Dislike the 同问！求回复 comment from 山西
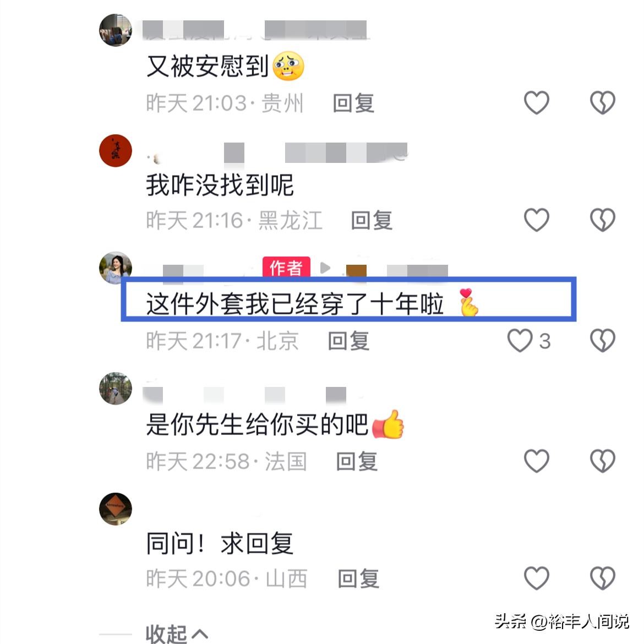 [602, 578]
